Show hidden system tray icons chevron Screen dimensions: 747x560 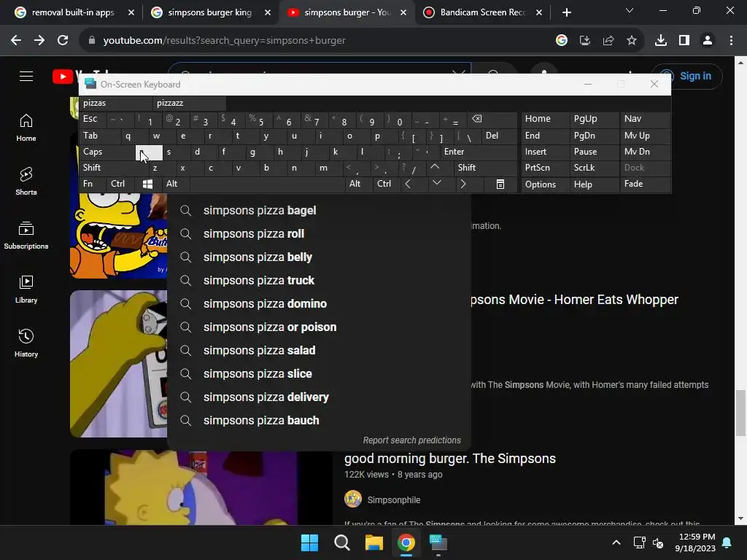[616, 542]
